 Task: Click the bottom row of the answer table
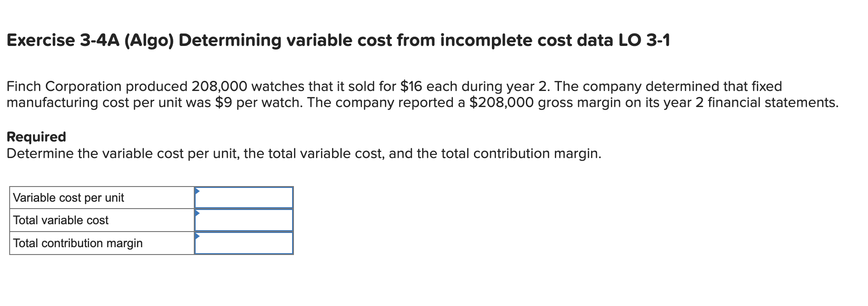coord(152,244)
